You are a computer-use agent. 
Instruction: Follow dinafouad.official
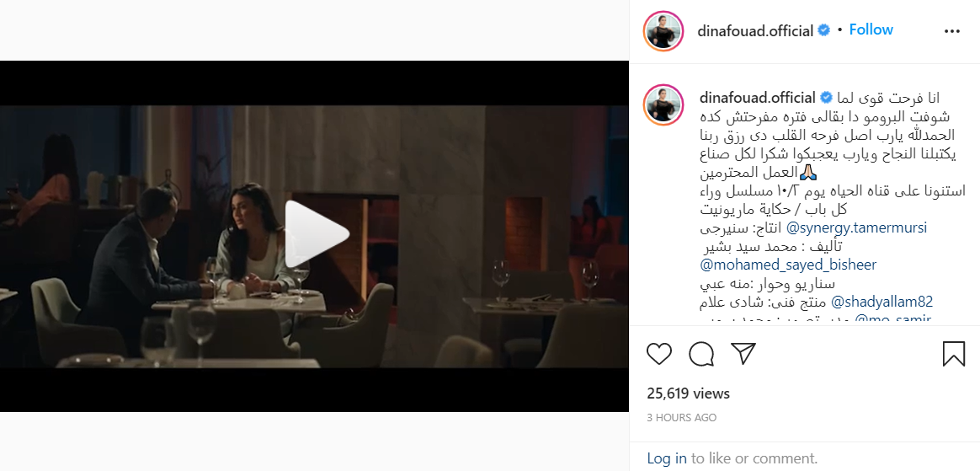coord(871,30)
